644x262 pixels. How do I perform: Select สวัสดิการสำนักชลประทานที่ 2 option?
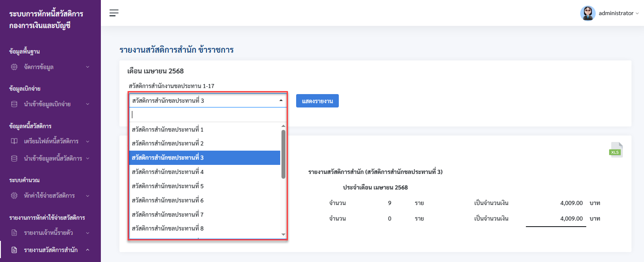tap(205, 143)
